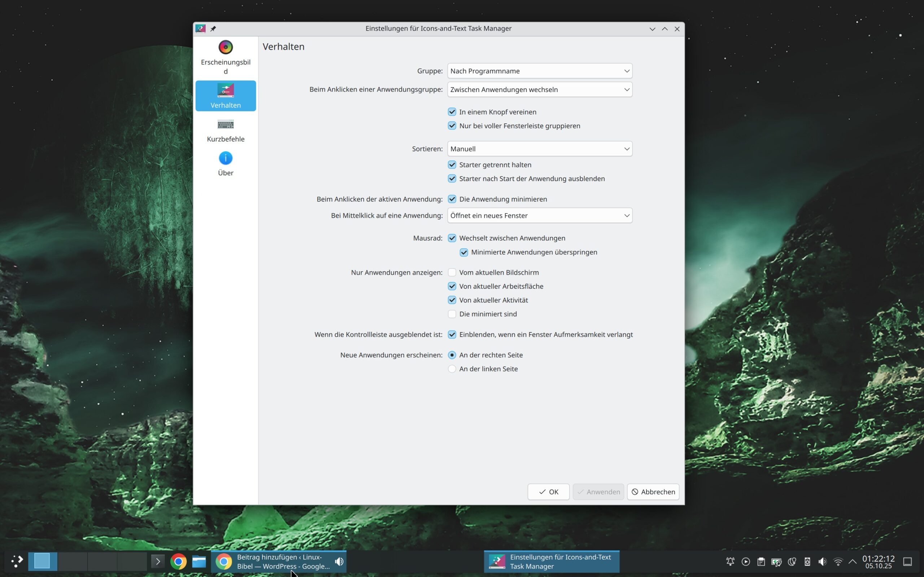Launch Google Chrome from pinned launcher
This screenshot has width=924, height=577.
[x=178, y=561]
